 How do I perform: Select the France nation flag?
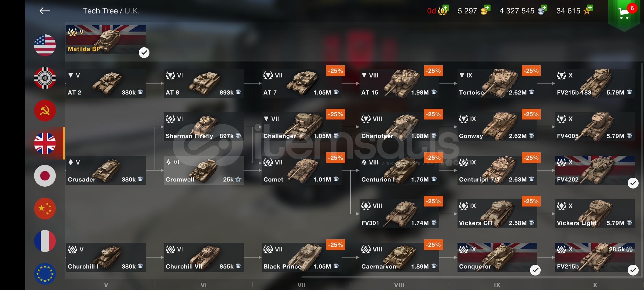[x=45, y=241]
